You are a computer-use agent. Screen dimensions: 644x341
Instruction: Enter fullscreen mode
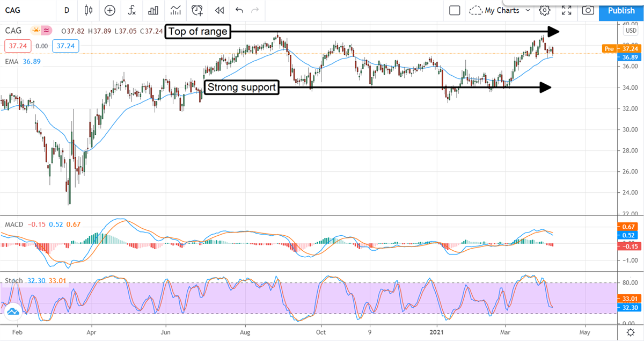[566, 10]
